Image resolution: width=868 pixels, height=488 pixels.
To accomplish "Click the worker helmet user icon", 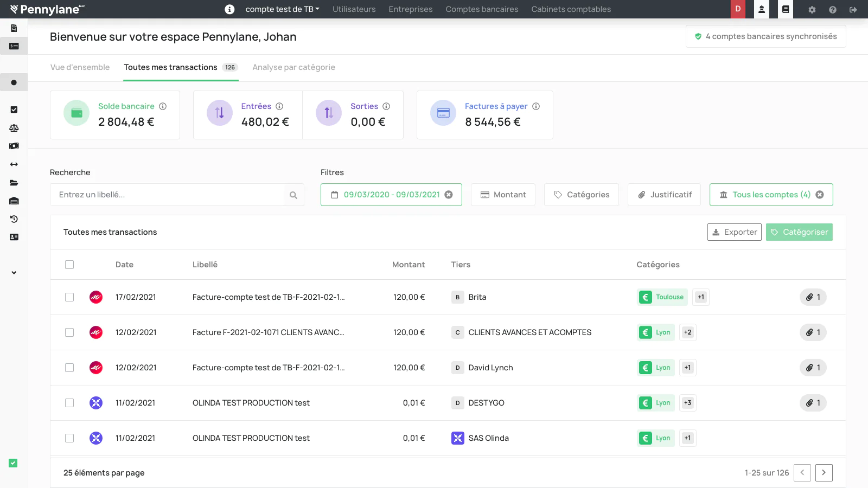I will click(762, 9).
